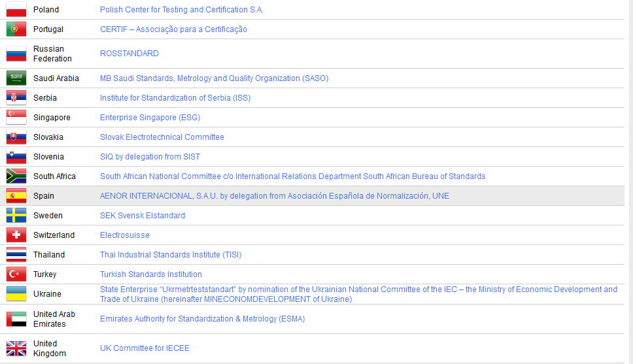Image resolution: width=633 pixels, height=364 pixels.
Task: Click the Ukraine flag icon
Action: click(16, 294)
